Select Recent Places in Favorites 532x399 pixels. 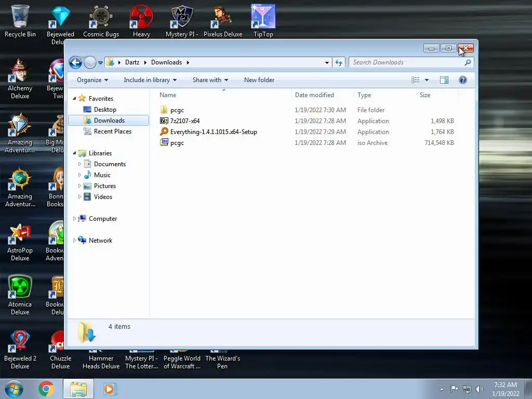pyautogui.click(x=112, y=131)
